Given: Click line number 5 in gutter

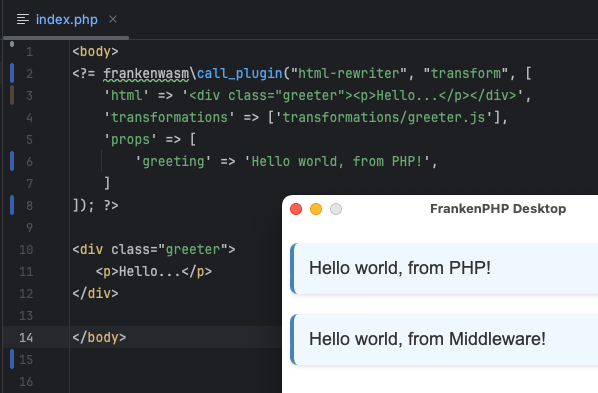Looking at the screenshot, I should coord(29,140).
